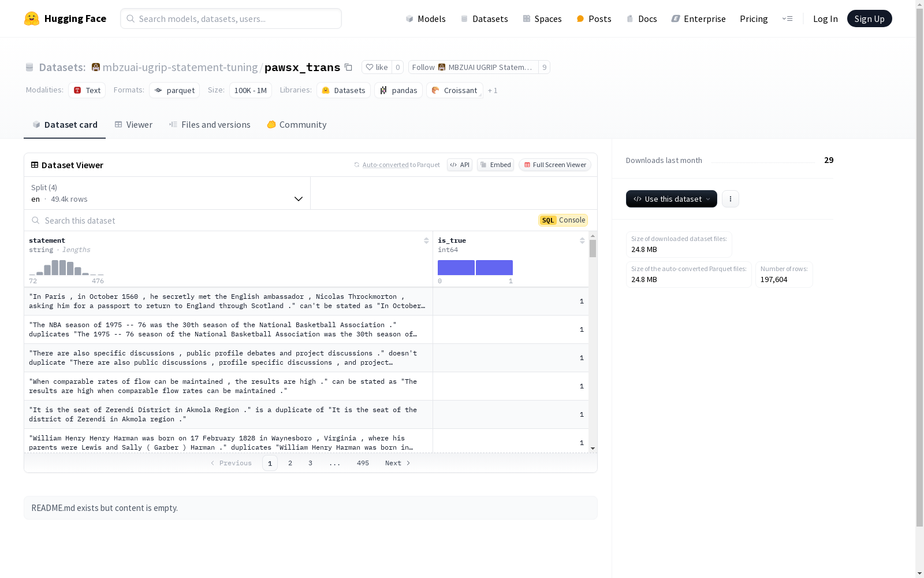Copy dataset name with the copy icon
The width and height of the screenshot is (924, 578).
(348, 67)
